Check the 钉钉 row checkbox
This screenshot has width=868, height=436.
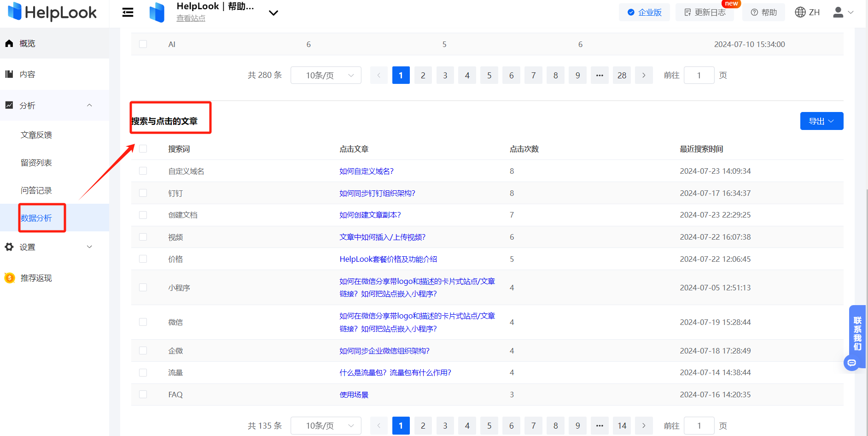click(143, 193)
